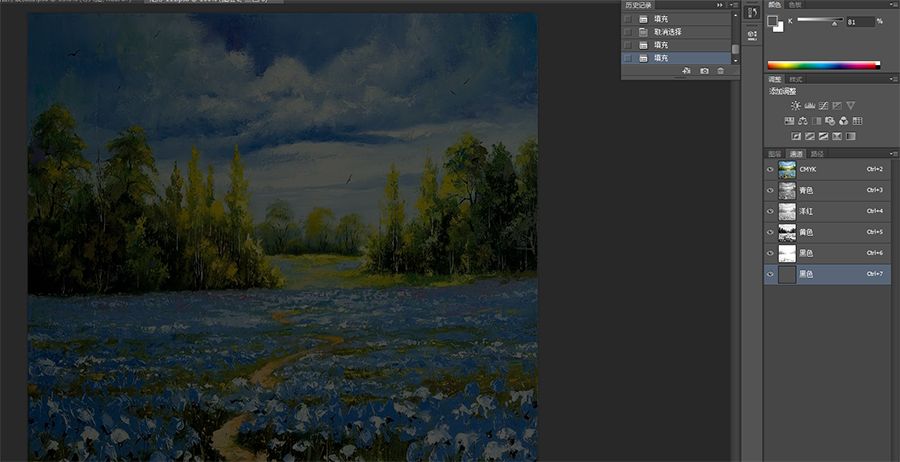The height and width of the screenshot is (462, 900).
Task: Open the Color panel flyout menu
Action: [894, 5]
